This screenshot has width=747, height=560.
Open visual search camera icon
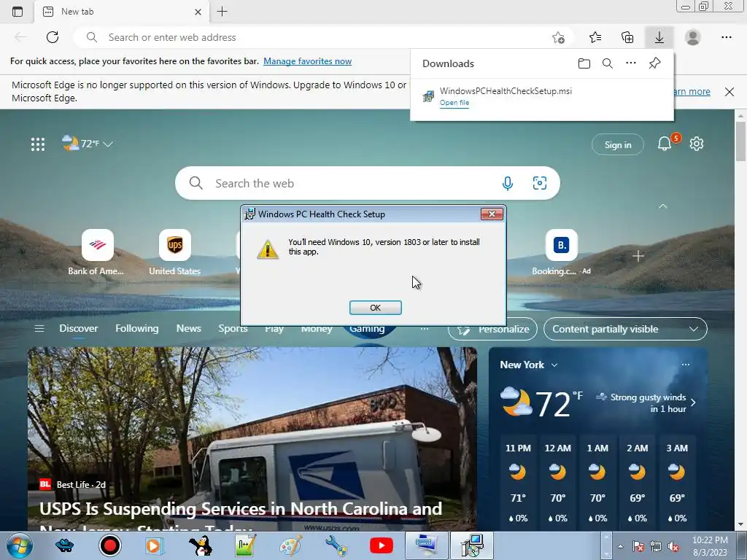coord(539,183)
